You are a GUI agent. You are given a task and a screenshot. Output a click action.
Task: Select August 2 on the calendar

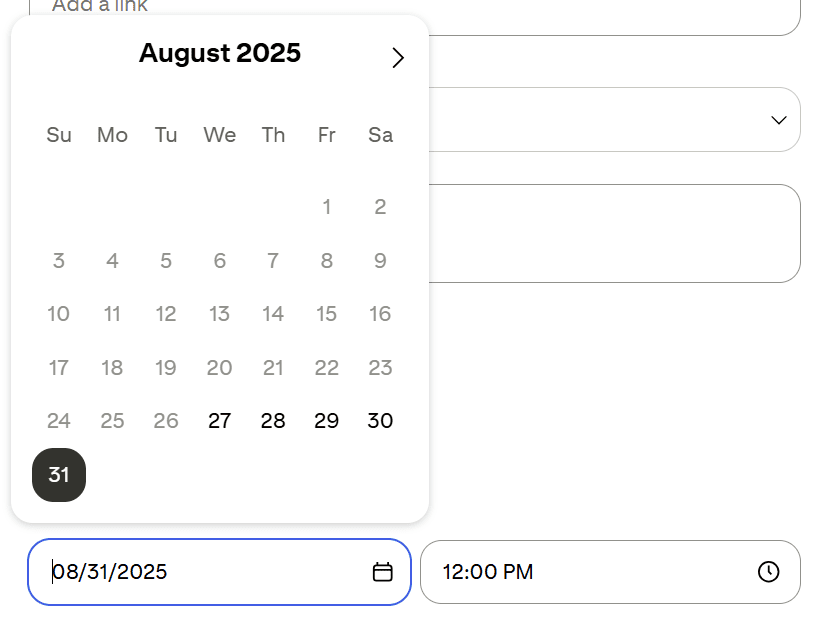380,207
